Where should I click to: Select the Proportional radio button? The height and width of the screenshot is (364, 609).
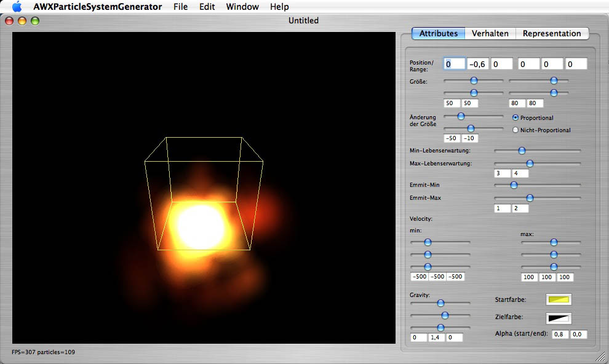pos(515,117)
